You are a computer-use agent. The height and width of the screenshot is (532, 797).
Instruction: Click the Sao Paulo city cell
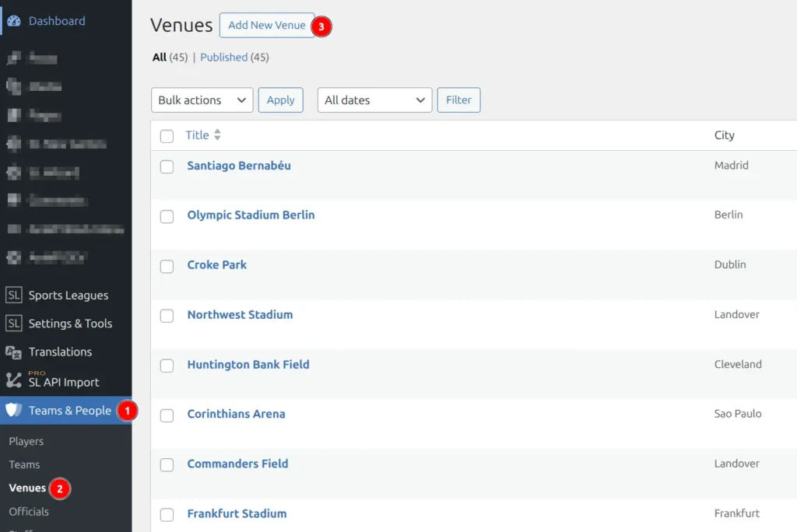click(x=738, y=414)
